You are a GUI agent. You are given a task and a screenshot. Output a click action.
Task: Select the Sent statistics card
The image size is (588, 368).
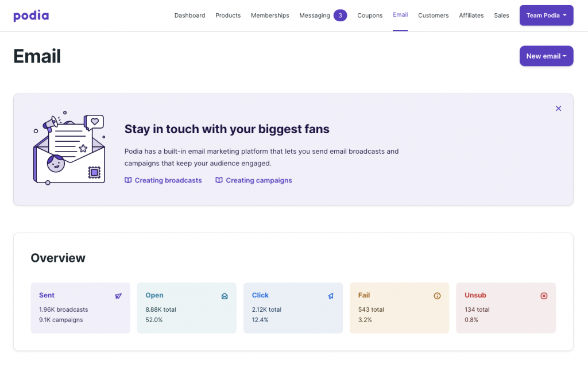80,308
